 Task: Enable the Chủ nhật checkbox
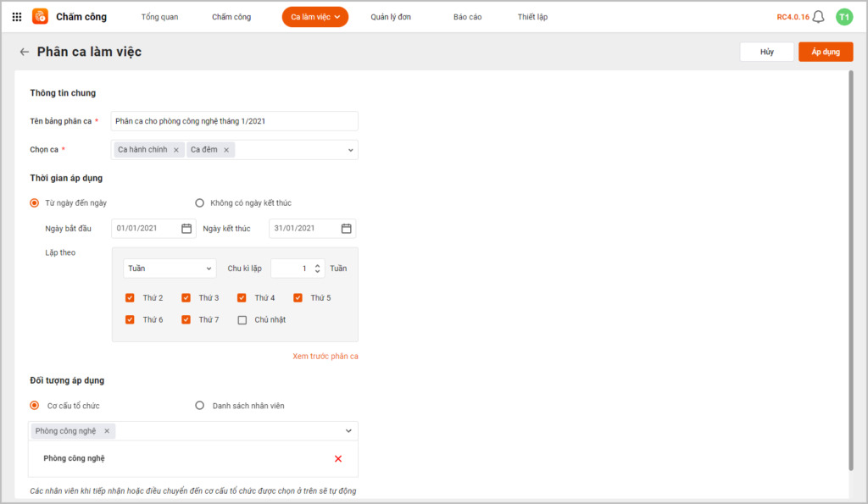pyautogui.click(x=242, y=320)
